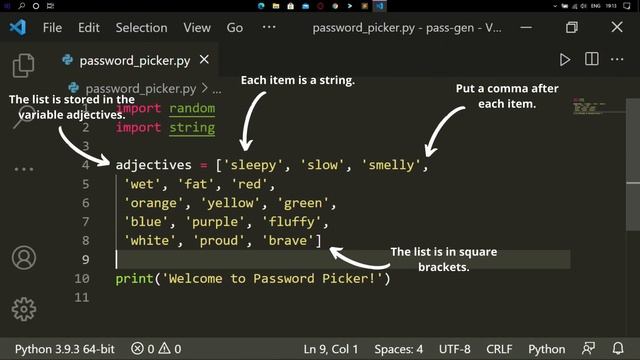Open editor More Actions ellipsis
The height and width of the screenshot is (360, 640).
pyautogui.click(x=617, y=60)
